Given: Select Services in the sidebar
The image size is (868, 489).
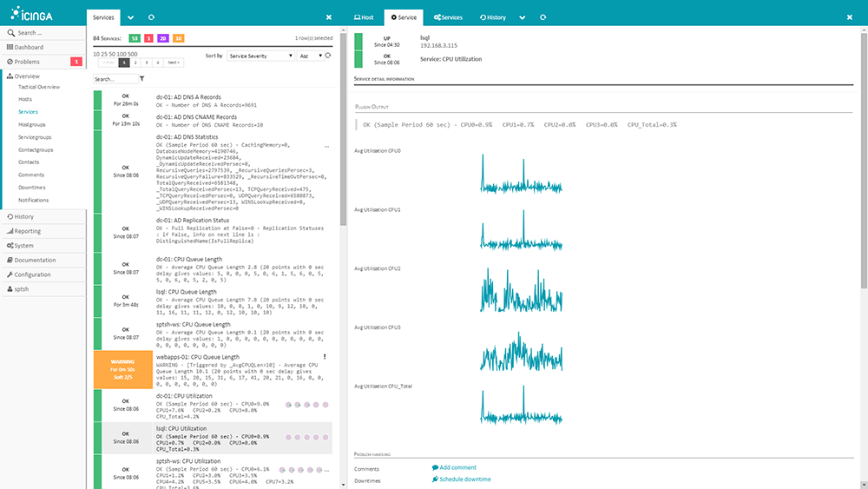Looking at the screenshot, I should click(x=28, y=112).
